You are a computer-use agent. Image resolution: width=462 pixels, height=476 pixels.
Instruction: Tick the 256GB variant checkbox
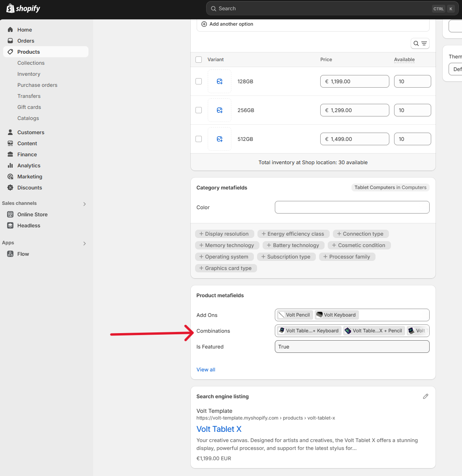click(199, 110)
